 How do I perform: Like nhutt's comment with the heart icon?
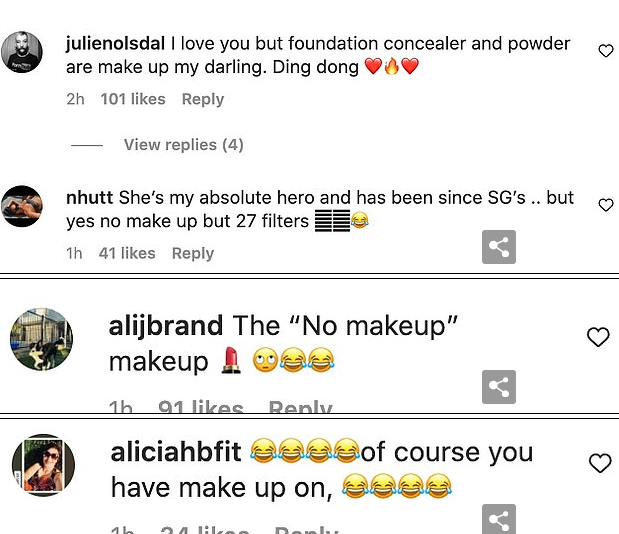[606, 205]
